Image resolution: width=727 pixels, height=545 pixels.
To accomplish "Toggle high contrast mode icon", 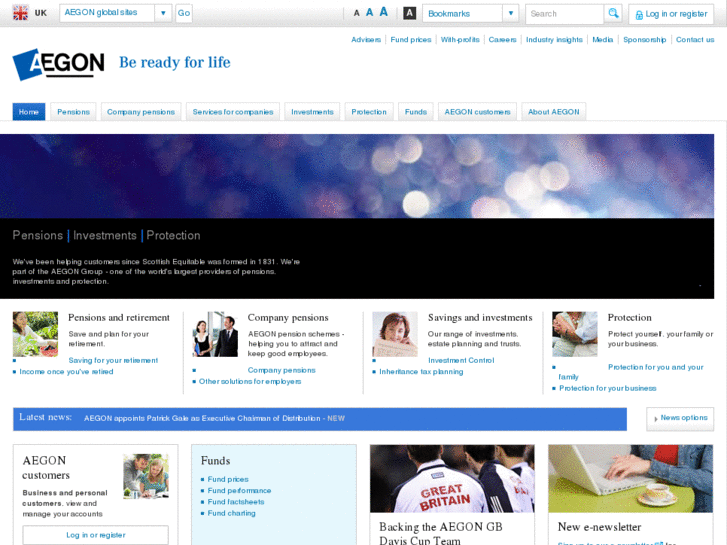I will tap(409, 13).
